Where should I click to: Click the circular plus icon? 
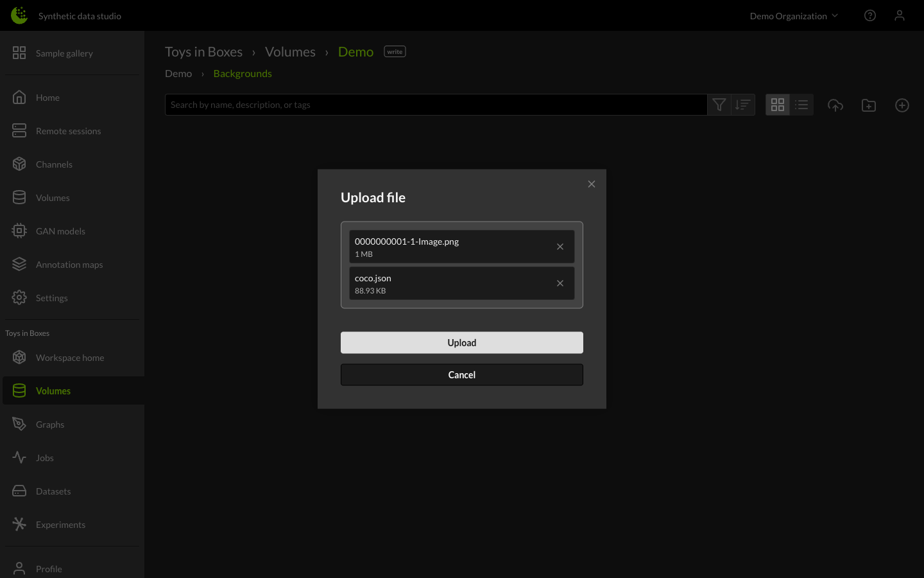point(902,105)
